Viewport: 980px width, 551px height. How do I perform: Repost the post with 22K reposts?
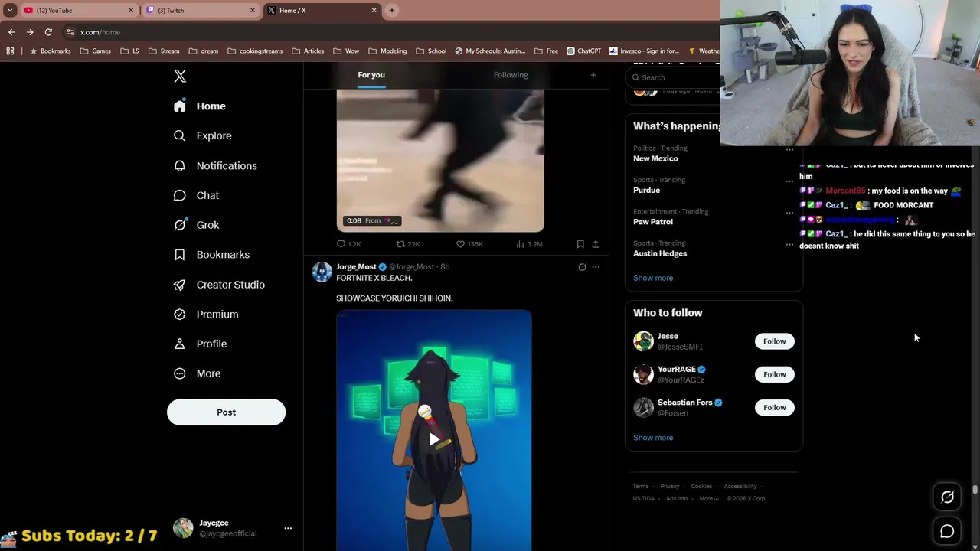pos(407,244)
